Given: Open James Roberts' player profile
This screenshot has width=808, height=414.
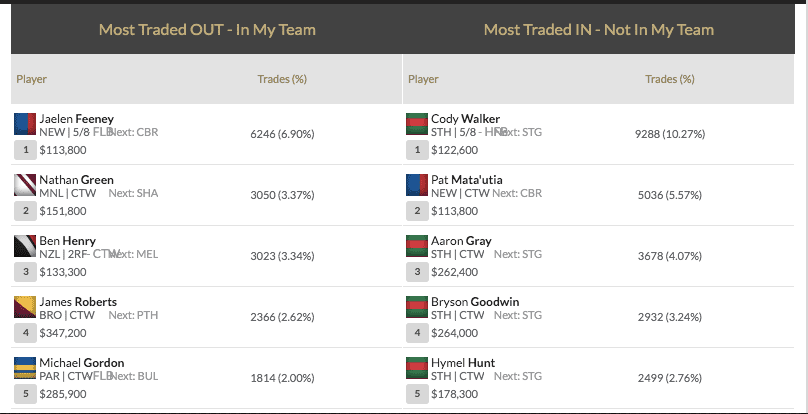Looking at the screenshot, I should 78,302.
